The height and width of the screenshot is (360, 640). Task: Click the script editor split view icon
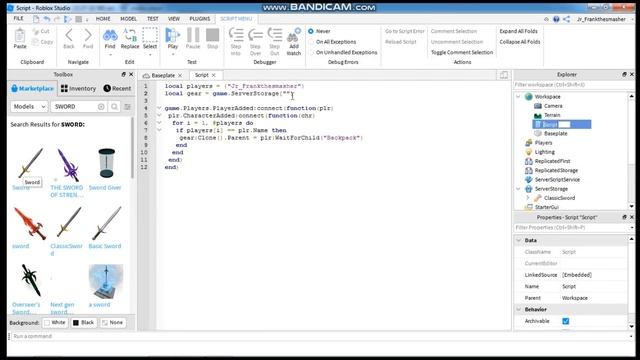[504, 75]
